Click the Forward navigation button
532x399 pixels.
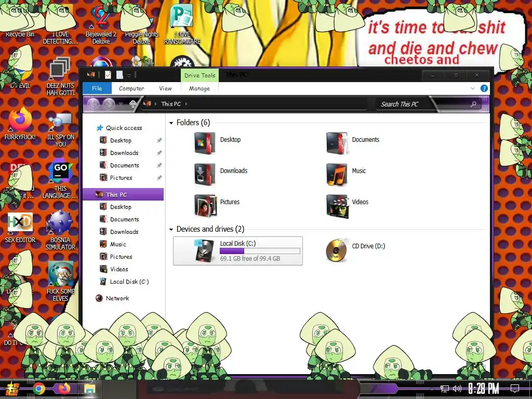click(x=109, y=104)
